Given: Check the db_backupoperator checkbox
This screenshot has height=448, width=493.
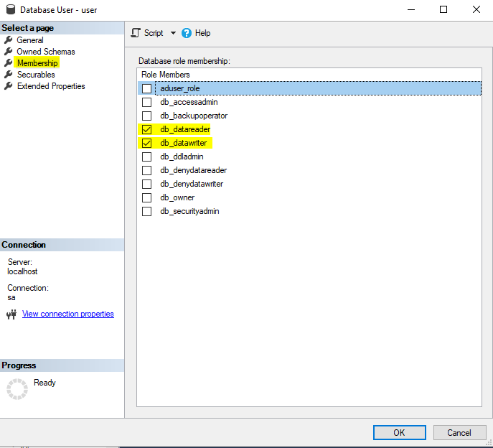Looking at the screenshot, I should pos(146,116).
